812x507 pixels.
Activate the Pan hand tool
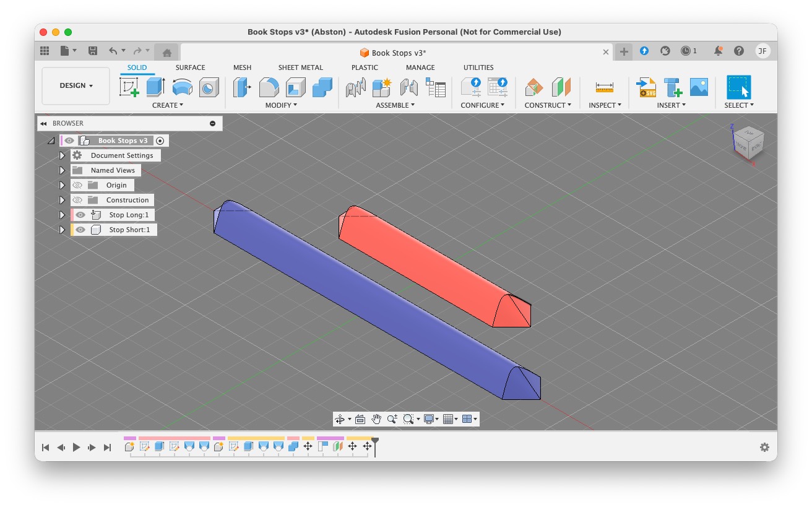[376, 419]
